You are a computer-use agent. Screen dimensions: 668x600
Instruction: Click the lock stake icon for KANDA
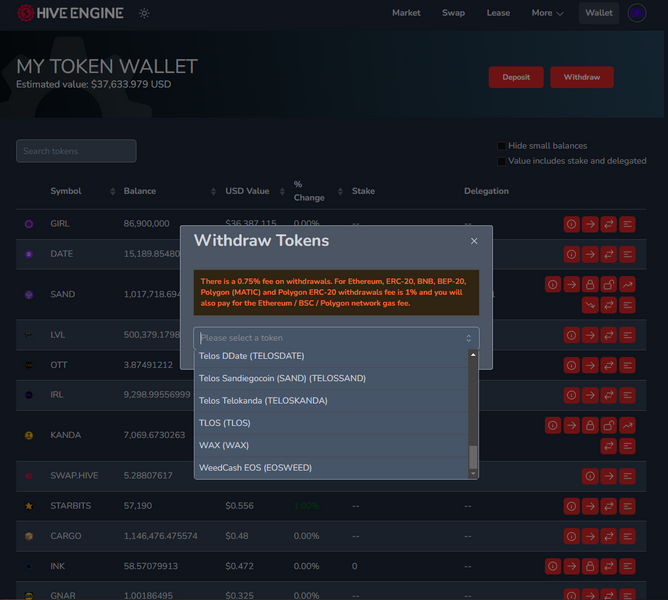point(590,425)
